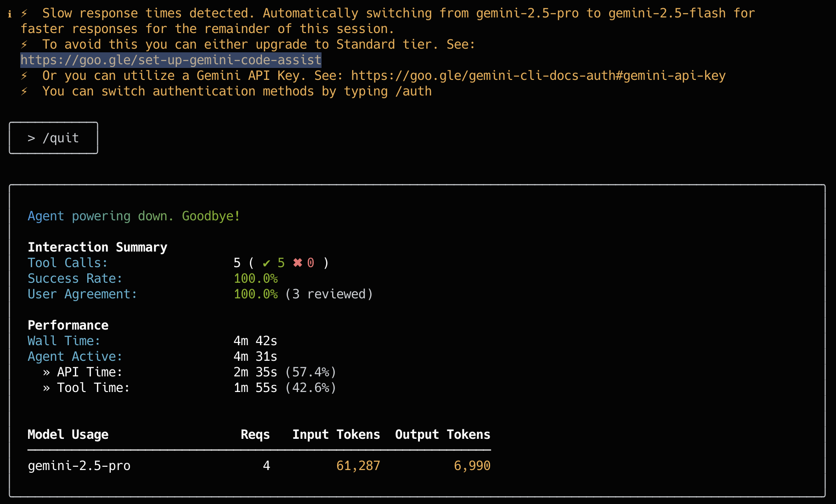Screen dimensions: 836x504
Task: Click the 'Success Rate:' label
Action: tap(75, 279)
